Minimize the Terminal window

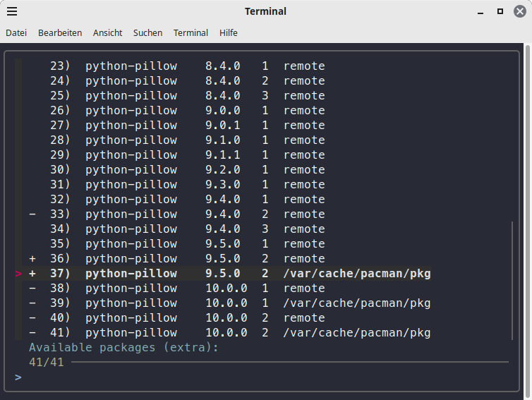(480, 11)
